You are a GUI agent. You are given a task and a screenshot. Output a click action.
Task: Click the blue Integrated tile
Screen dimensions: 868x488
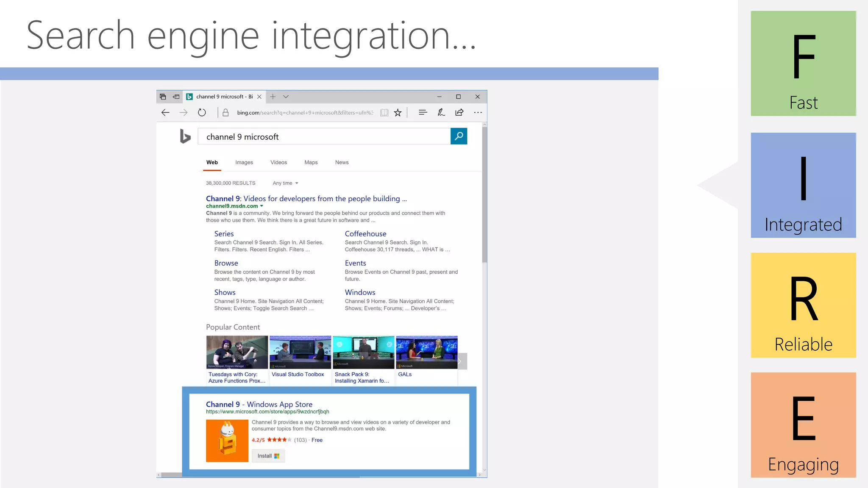point(803,185)
